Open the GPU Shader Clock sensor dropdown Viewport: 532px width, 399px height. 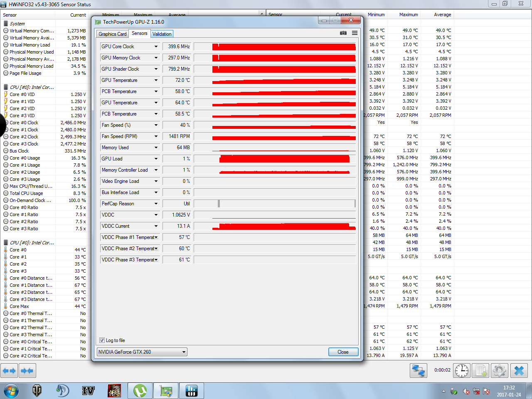(156, 69)
